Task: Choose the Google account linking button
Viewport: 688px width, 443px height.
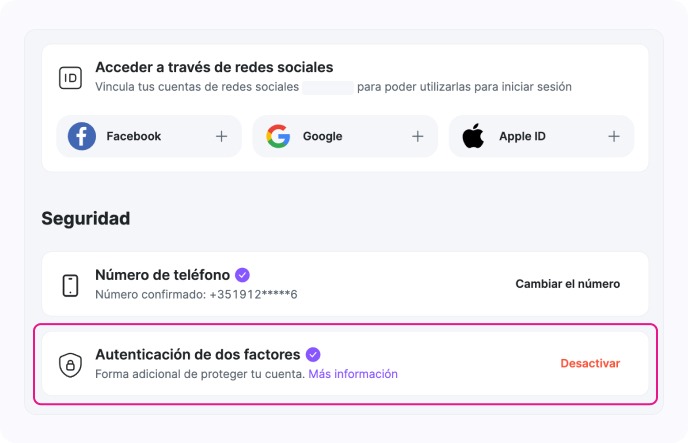Action: click(345, 136)
